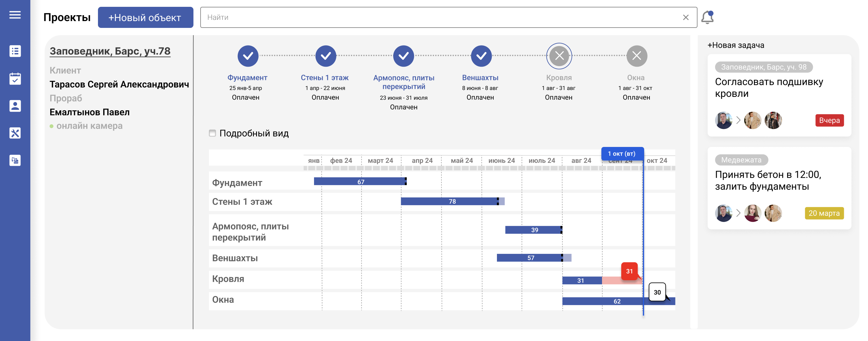Toggle the Кровля stage status circle
Viewport: 868px width, 341px height.
tap(559, 56)
